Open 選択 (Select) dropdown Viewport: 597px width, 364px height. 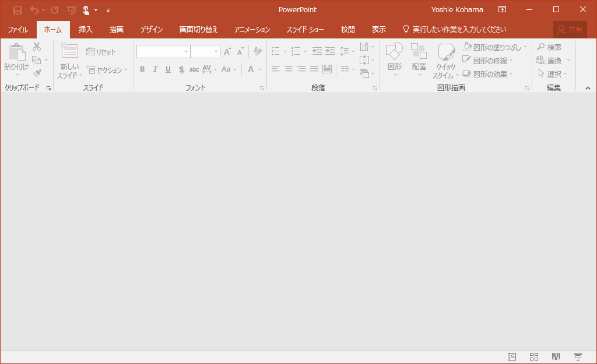point(553,74)
